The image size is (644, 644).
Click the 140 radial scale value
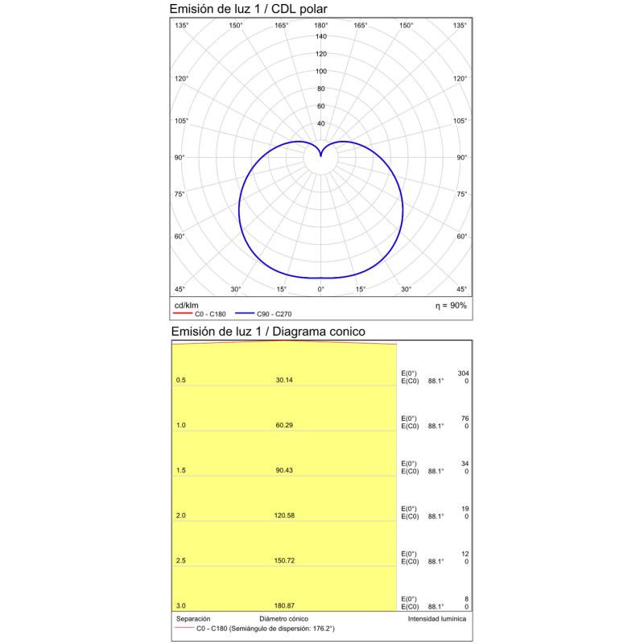click(321, 36)
